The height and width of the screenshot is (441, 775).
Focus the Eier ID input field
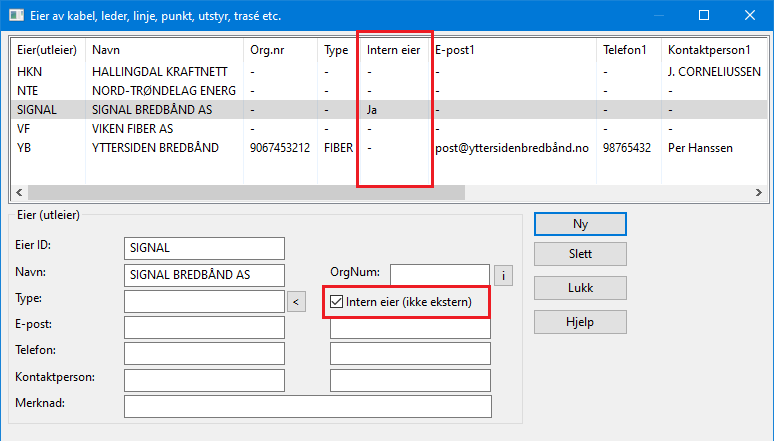[x=204, y=248]
